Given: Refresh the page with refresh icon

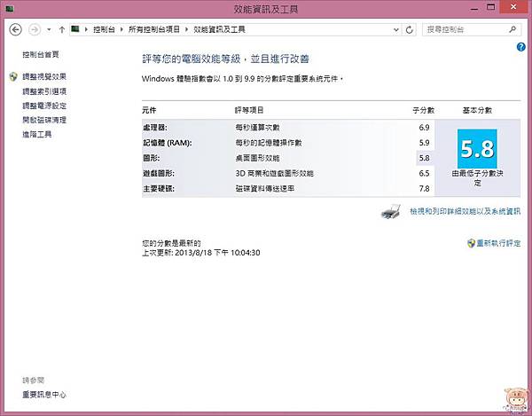Looking at the screenshot, I should coord(409,30).
